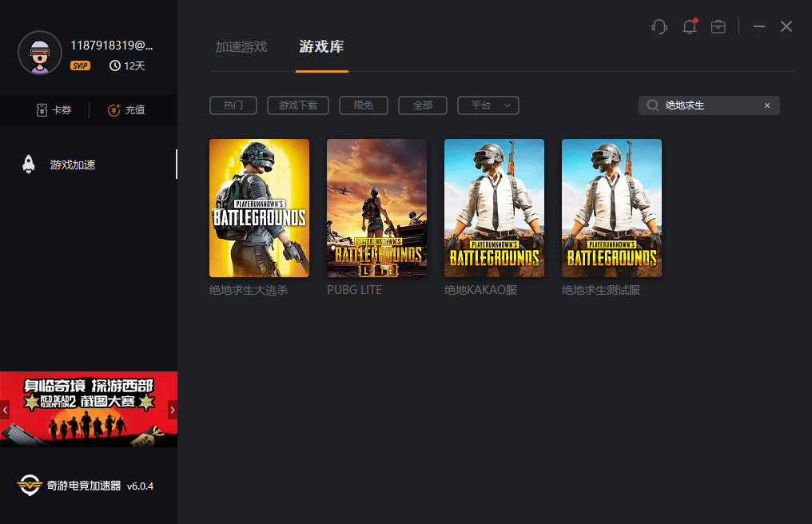Image resolution: width=812 pixels, height=524 pixels.
Task: Open 绝地KAKAO服 game cover
Action: click(495, 208)
